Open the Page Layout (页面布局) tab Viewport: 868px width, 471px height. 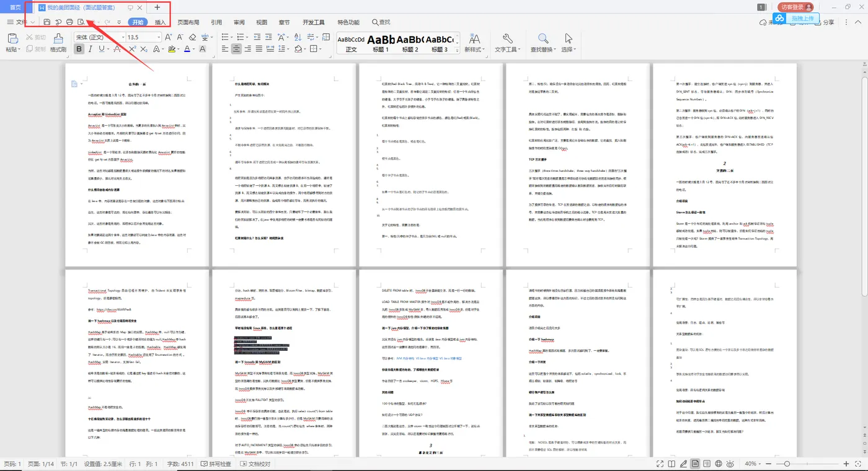[188, 22]
